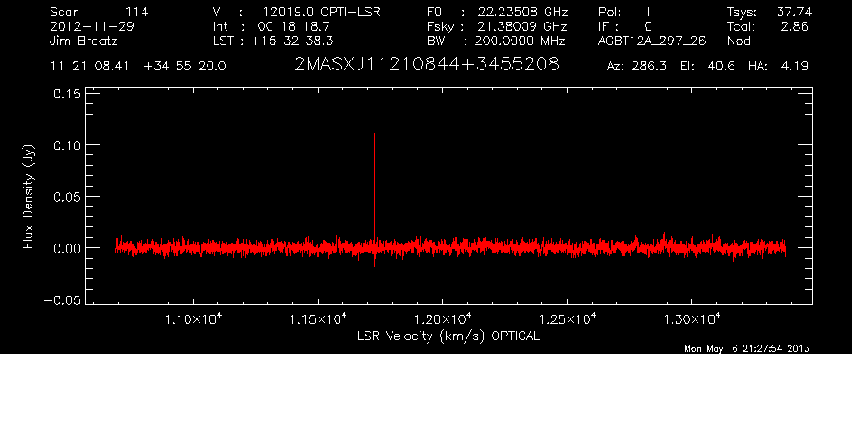The image size is (868, 442).
Task: Select the Scan 114 header text
Action: tap(99, 12)
